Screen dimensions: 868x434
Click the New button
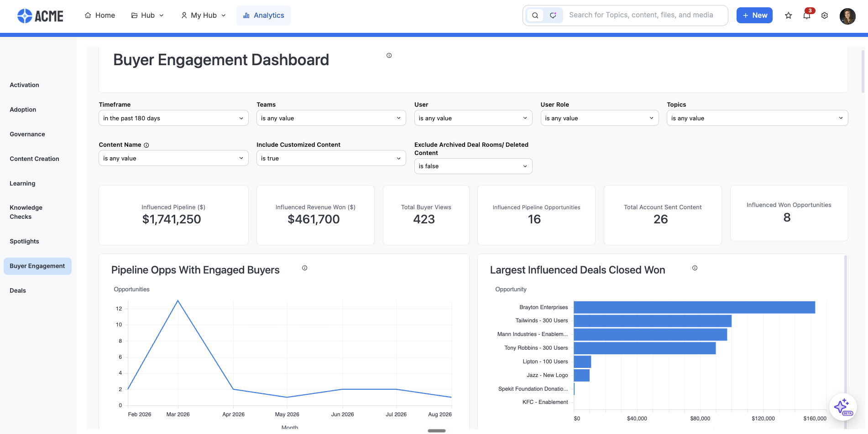(754, 15)
